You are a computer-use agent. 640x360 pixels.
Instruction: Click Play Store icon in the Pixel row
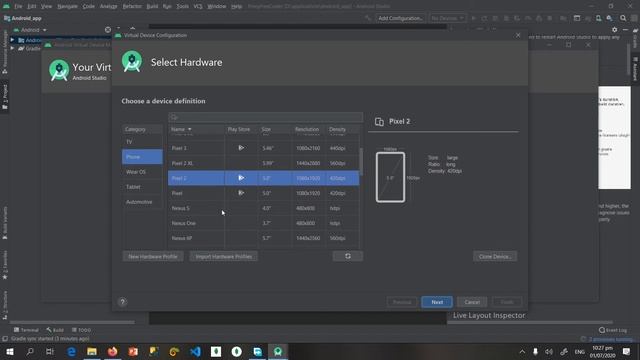pos(241,193)
